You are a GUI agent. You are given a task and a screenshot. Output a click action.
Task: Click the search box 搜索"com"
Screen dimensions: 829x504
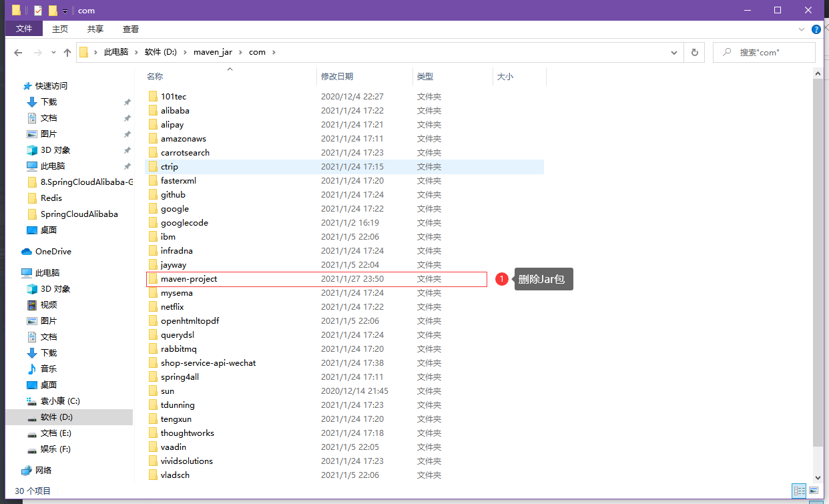coord(764,52)
